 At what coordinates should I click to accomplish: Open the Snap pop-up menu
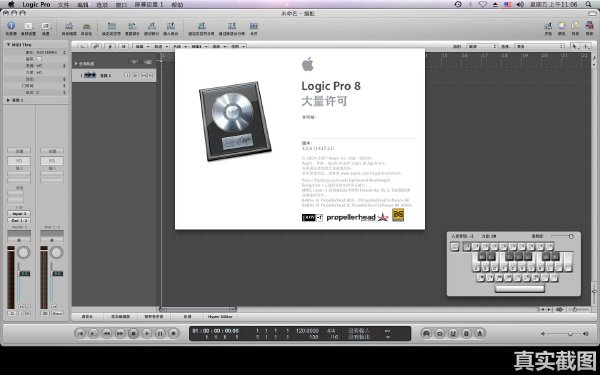click(x=482, y=46)
